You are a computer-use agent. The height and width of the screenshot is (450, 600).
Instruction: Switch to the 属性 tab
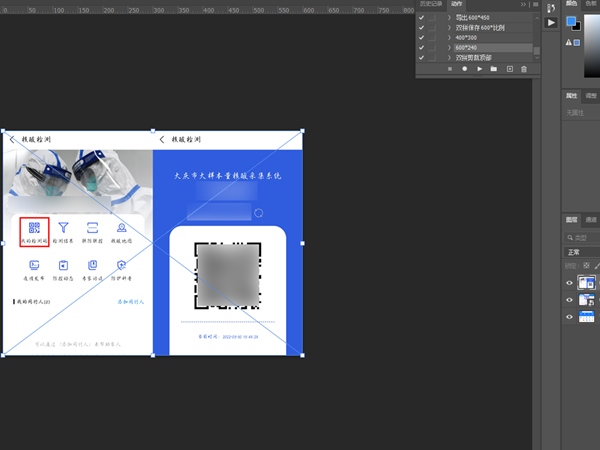pos(571,96)
